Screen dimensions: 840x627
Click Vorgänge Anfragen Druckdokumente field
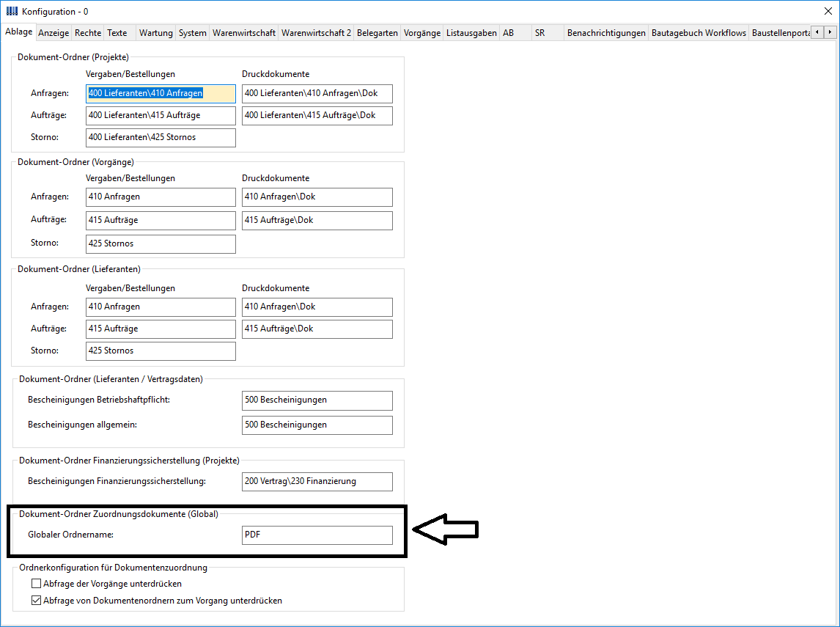[x=317, y=197]
